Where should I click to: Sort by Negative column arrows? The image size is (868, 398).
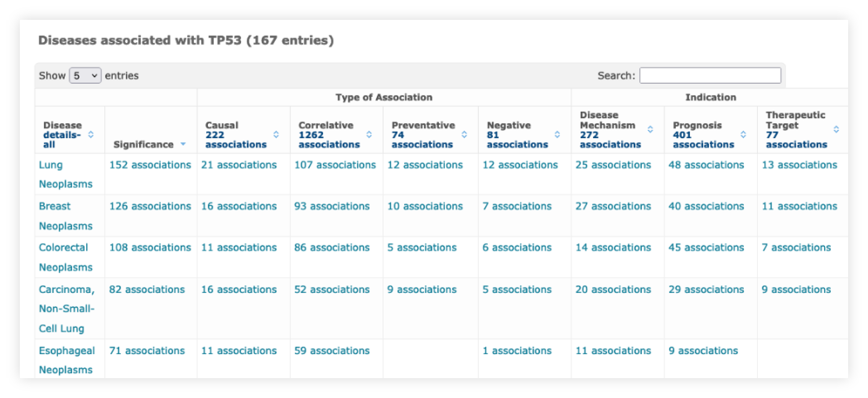pos(557,135)
